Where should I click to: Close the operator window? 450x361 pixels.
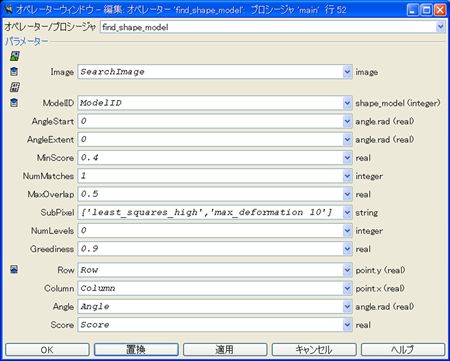pyautogui.click(x=440, y=10)
